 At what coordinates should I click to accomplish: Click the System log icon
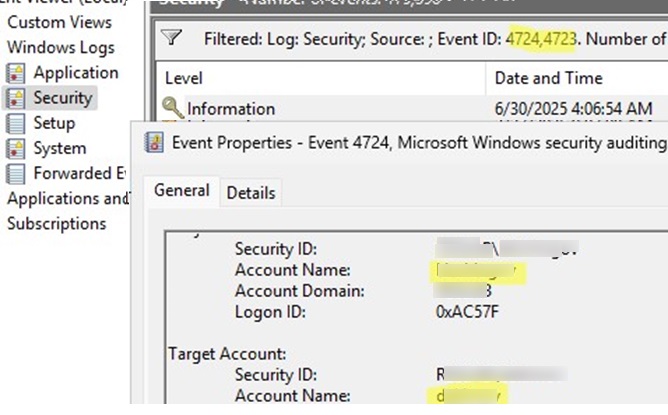(16, 149)
